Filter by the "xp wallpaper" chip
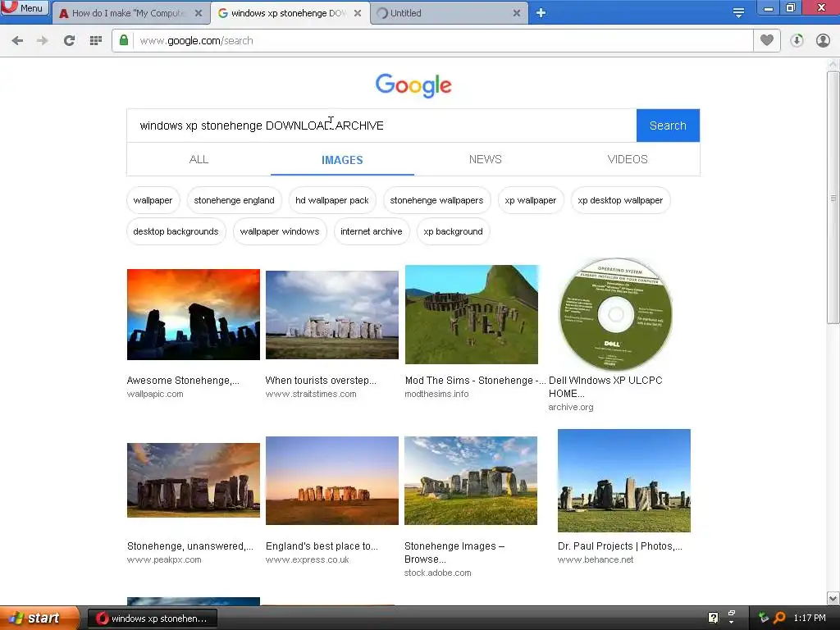This screenshot has height=630, width=840. point(531,200)
